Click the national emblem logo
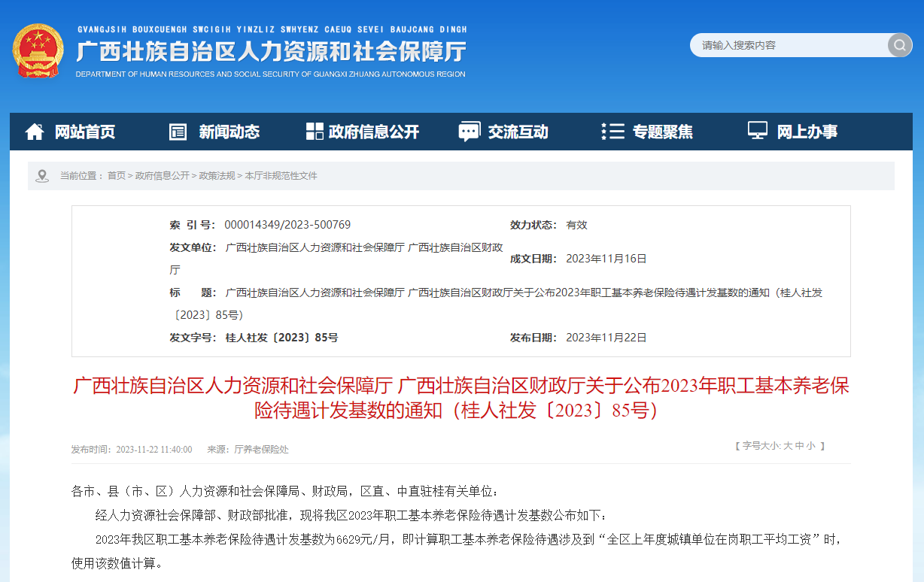The width and height of the screenshot is (924, 582). click(38, 50)
